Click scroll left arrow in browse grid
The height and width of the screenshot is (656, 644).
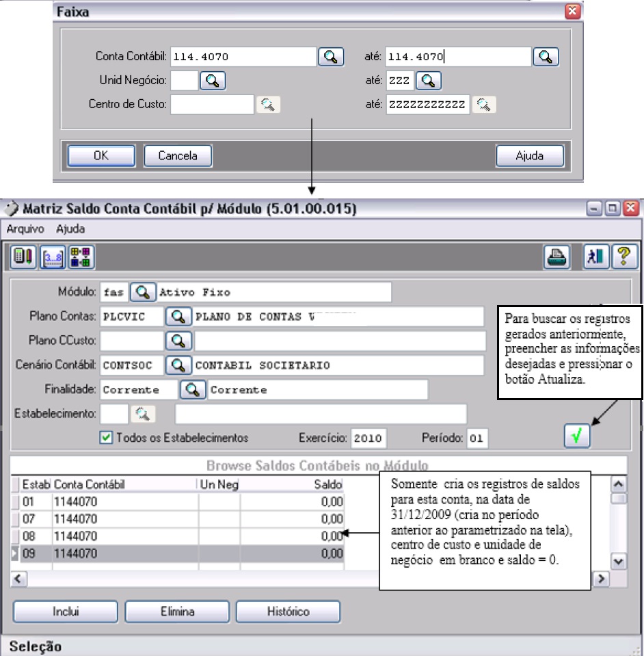click(x=18, y=579)
